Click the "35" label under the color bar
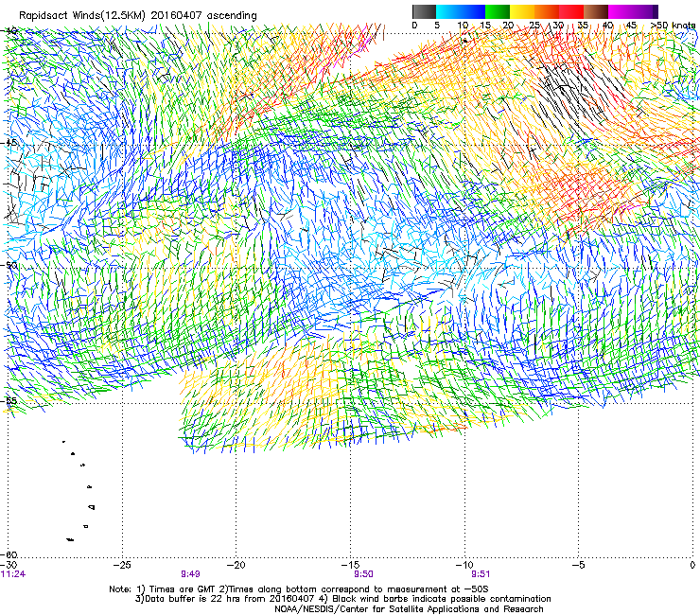Screen dimensions: 700x615 click(x=582, y=26)
